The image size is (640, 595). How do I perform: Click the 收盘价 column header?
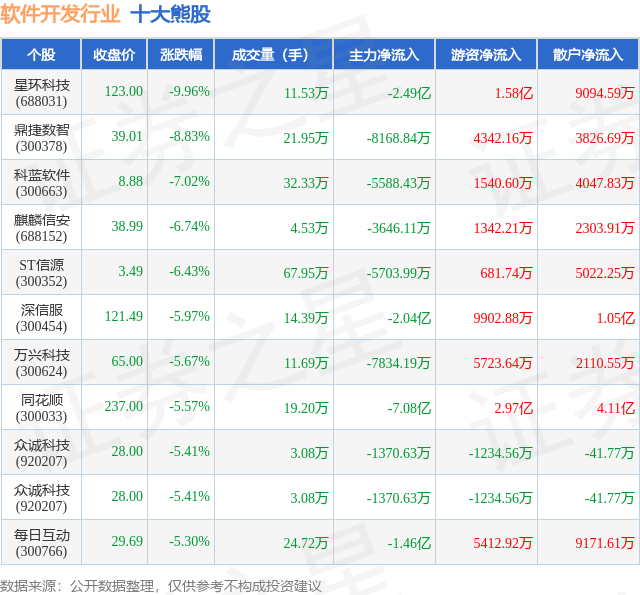114,54
